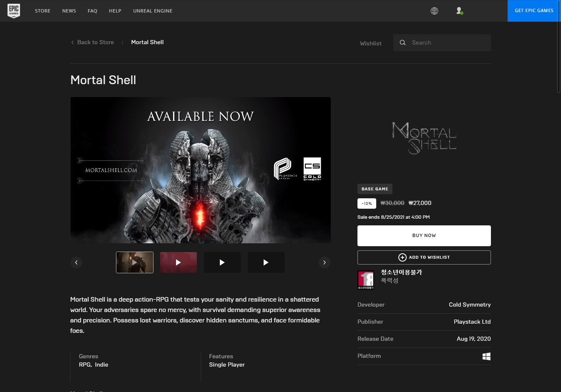Screen dimensions: 561x392
Task: Click the Mortal Shell breadcrumb label
Action: 147,42
